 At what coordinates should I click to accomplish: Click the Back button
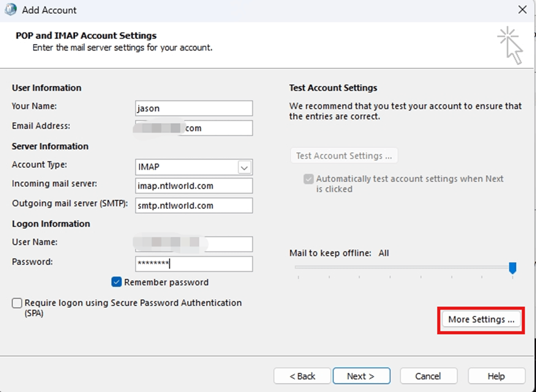(x=302, y=376)
